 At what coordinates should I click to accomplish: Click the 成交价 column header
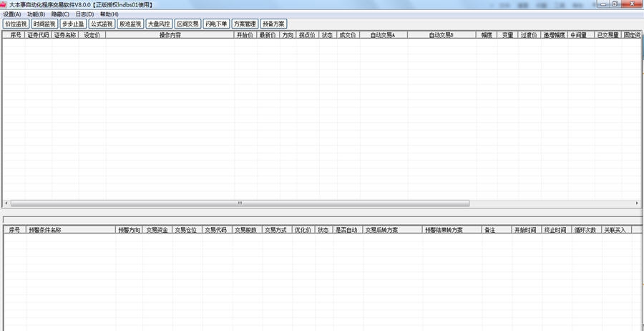pos(348,35)
